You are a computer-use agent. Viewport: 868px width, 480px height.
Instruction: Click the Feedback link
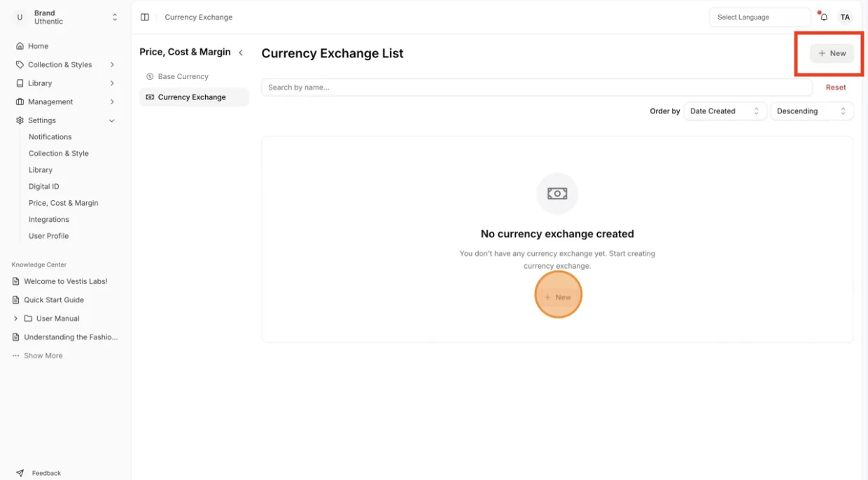[x=46, y=473]
